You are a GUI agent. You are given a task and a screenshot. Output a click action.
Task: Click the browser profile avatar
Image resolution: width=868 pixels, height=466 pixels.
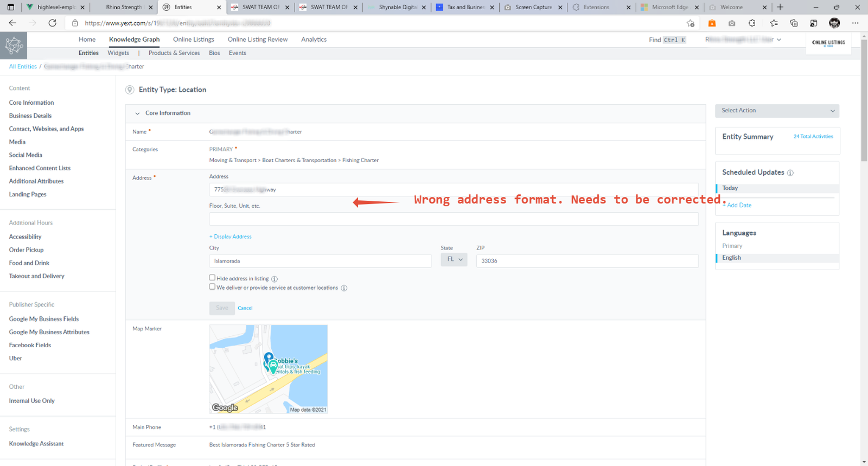834,23
